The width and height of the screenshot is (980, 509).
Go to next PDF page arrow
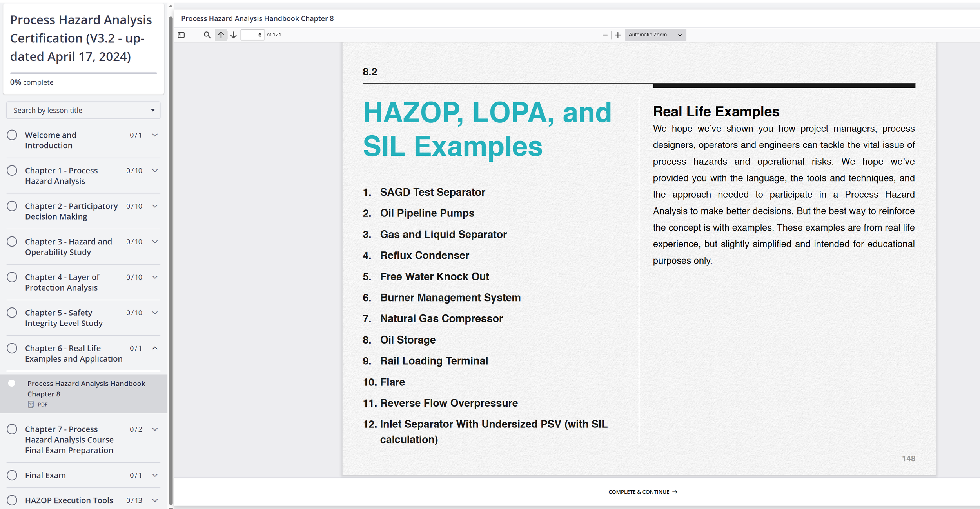pos(234,35)
